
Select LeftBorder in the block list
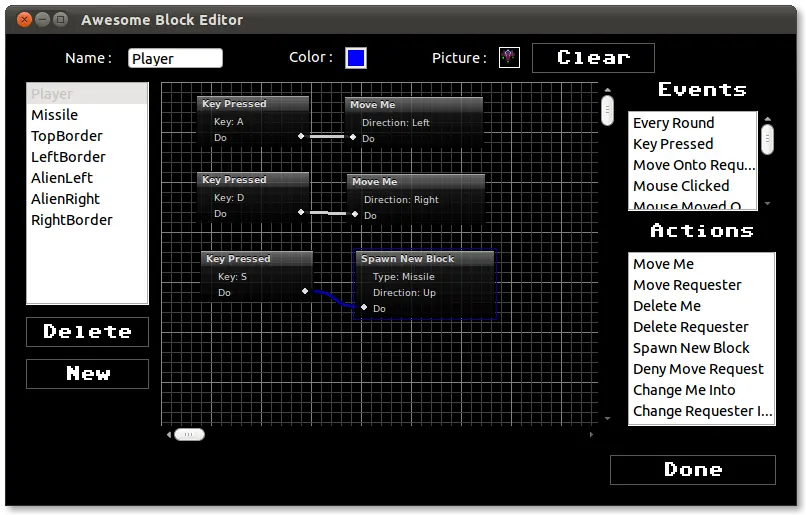pyautogui.click(x=87, y=157)
